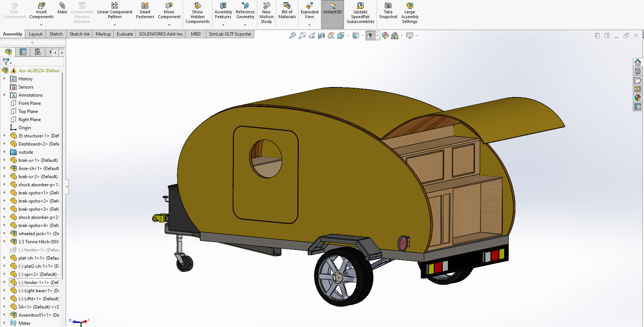Select Origin in feature tree
The image size is (644, 327).
tap(24, 127)
